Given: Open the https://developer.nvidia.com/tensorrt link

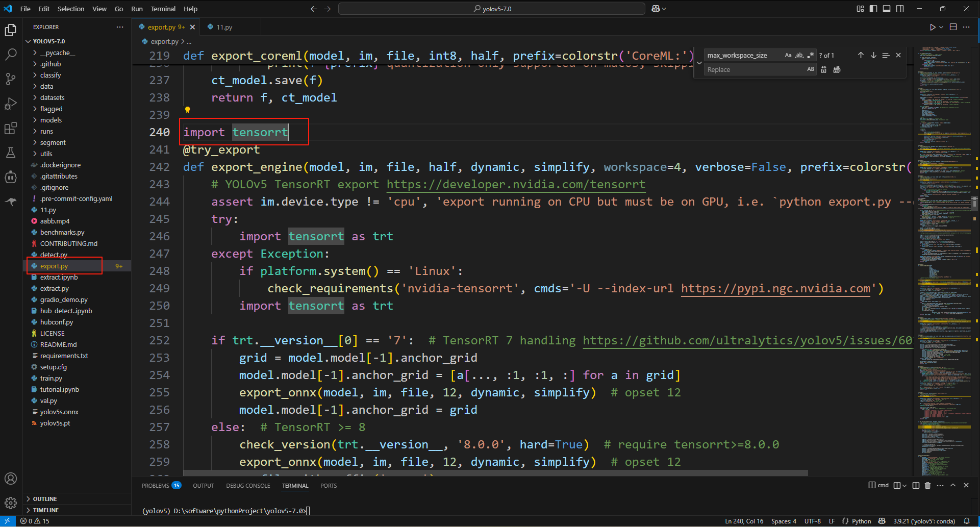Looking at the screenshot, I should click(x=516, y=185).
